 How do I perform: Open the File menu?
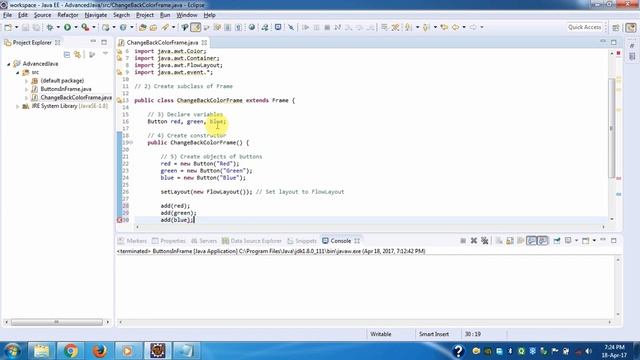(7, 15)
